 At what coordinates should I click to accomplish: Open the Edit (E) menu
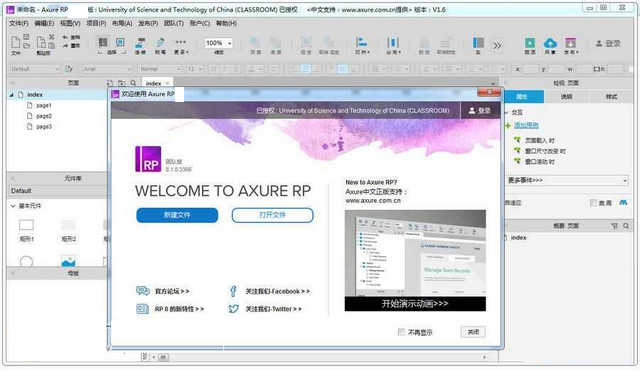(x=44, y=23)
